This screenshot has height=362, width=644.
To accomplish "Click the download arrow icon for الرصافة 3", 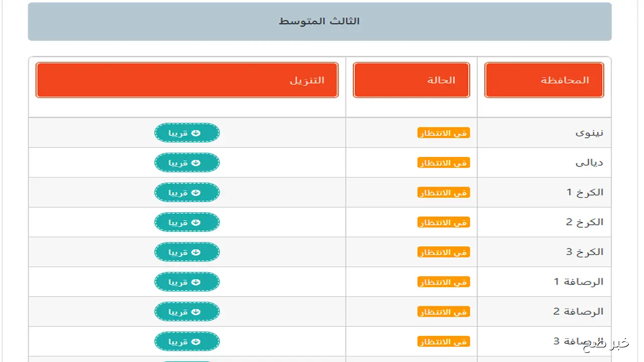I will 196,341.
